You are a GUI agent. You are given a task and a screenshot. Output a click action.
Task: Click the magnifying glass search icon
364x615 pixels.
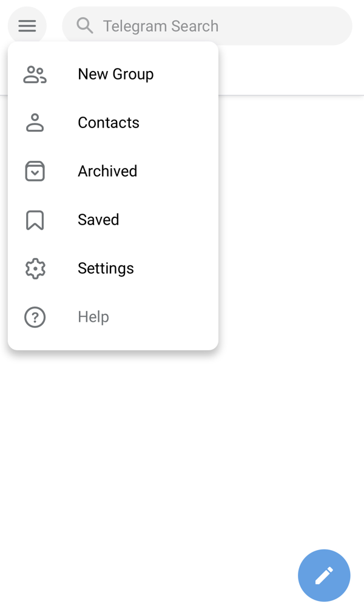85,25
